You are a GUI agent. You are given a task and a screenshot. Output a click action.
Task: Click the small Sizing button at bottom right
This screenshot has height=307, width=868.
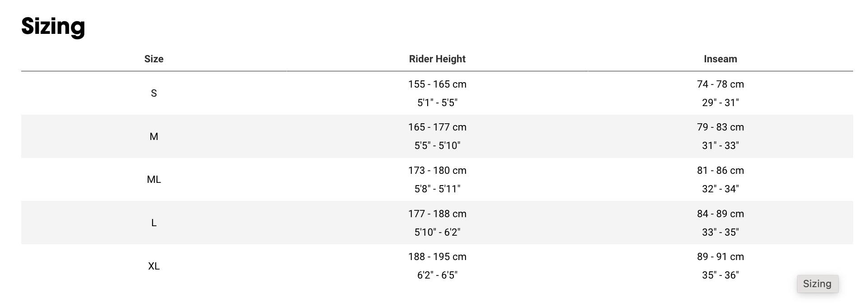pos(817,284)
